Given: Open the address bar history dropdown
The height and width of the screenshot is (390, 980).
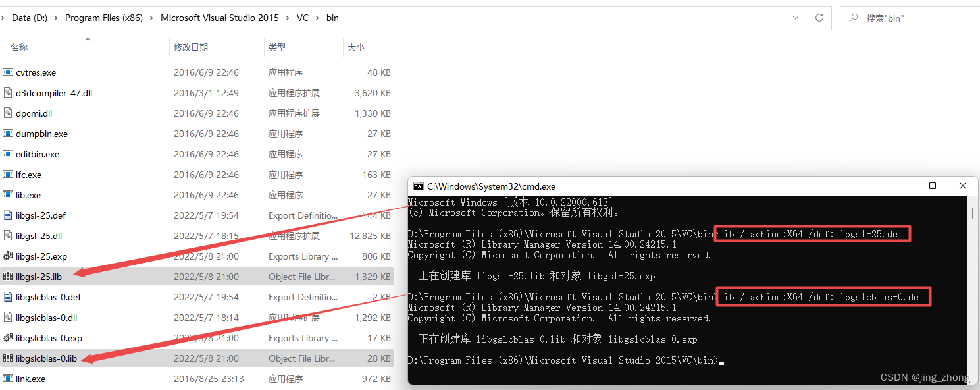Looking at the screenshot, I should point(796,18).
